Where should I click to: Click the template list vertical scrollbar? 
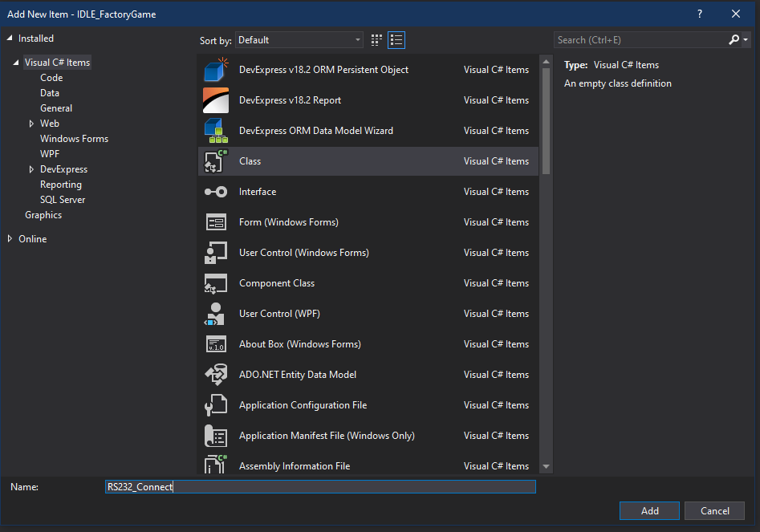[546, 120]
